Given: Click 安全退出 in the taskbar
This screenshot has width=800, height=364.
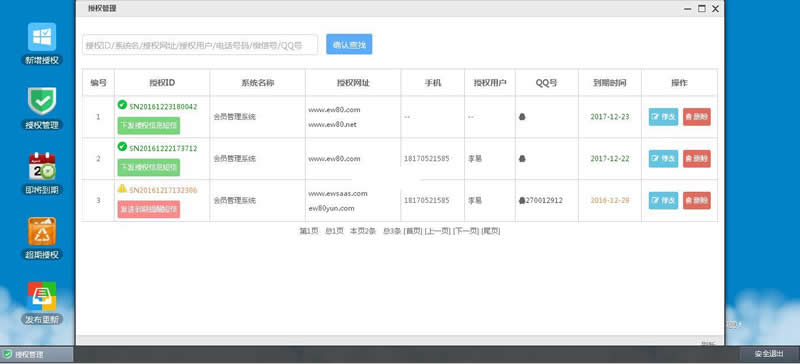Looking at the screenshot, I should coord(769,354).
